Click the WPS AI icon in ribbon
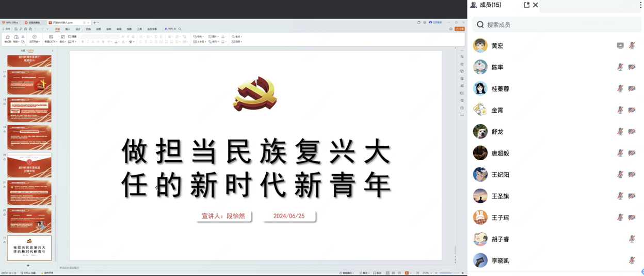This screenshot has height=276, width=644. click(x=170, y=29)
